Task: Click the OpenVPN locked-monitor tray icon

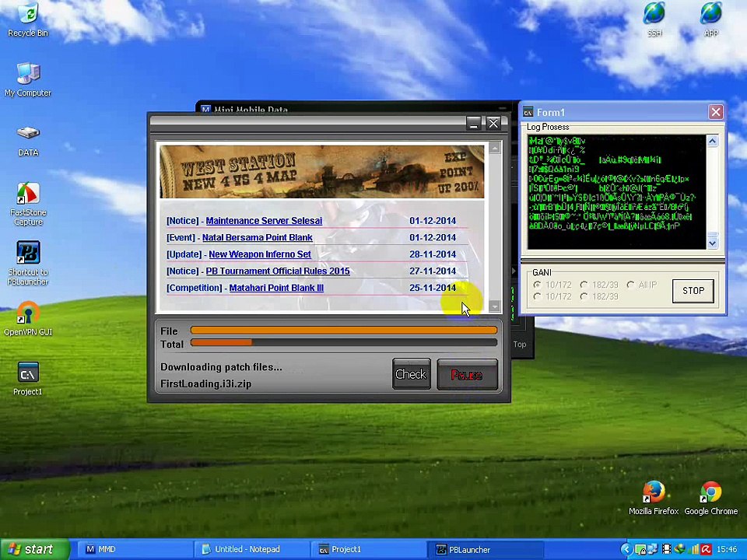Action: tap(640, 550)
